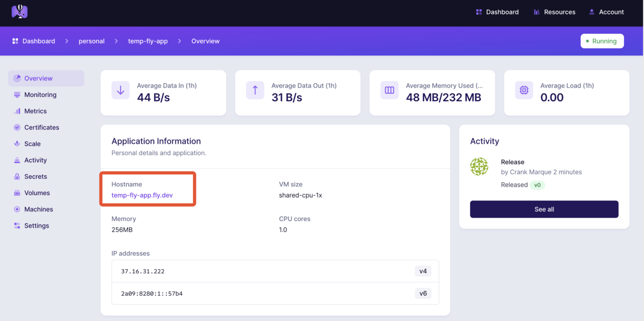Click the Crank Marque avatar thumbnail

479,167
